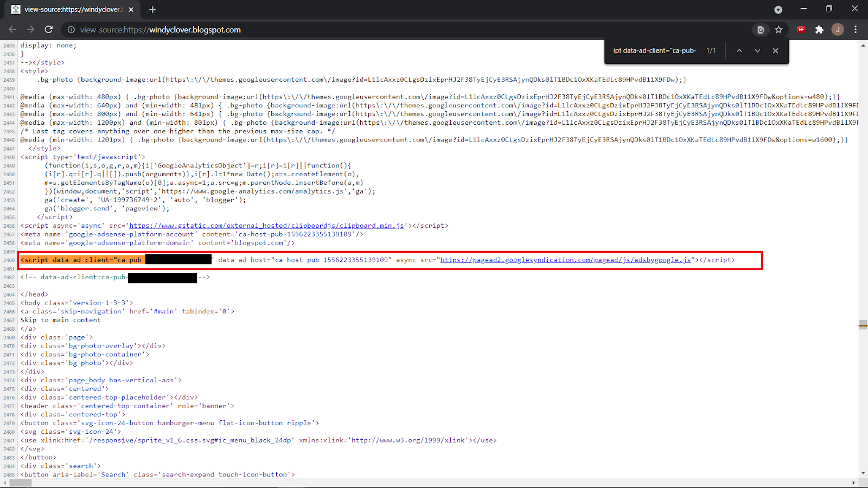Close the view-source tab
This screenshot has width=868, height=488.
point(131,10)
